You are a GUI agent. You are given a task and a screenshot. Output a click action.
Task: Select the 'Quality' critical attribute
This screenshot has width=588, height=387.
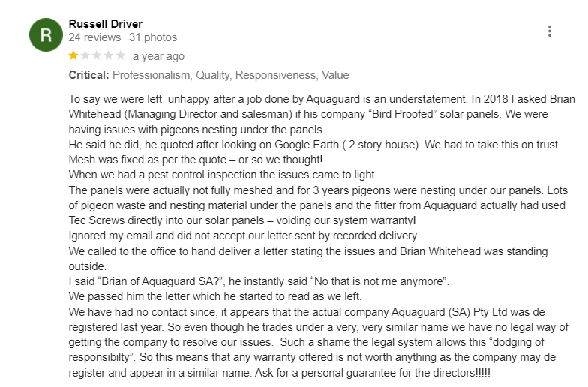coord(214,75)
